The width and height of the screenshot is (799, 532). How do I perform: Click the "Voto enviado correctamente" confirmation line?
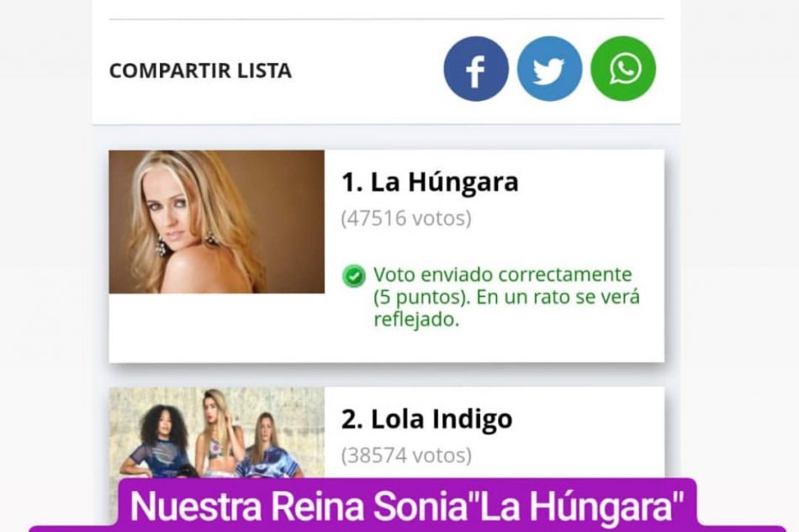click(502, 274)
